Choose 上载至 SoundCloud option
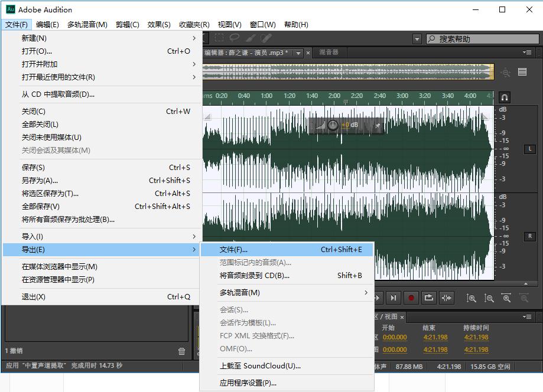The image size is (543, 392). pos(248,366)
